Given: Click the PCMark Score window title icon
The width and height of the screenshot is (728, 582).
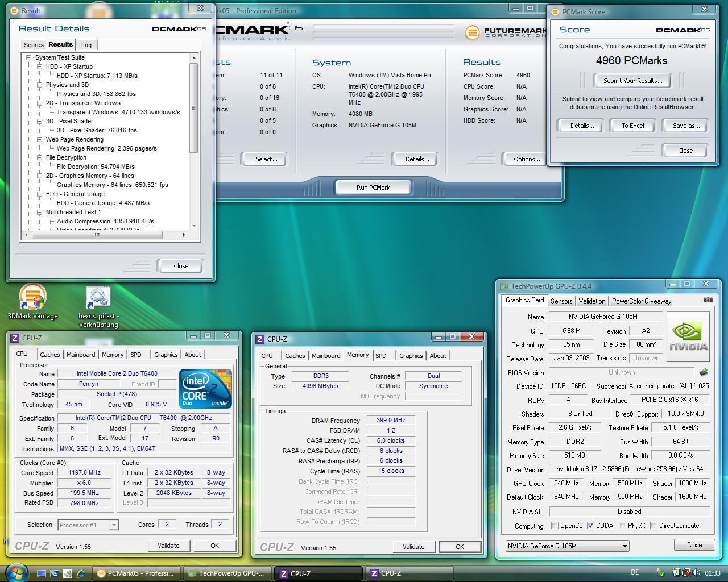Looking at the screenshot, I should [x=555, y=11].
